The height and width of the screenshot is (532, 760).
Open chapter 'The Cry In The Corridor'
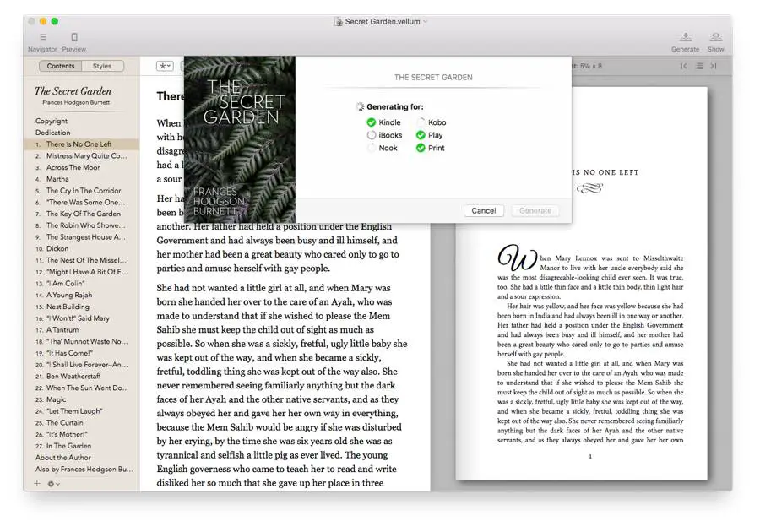click(81, 191)
